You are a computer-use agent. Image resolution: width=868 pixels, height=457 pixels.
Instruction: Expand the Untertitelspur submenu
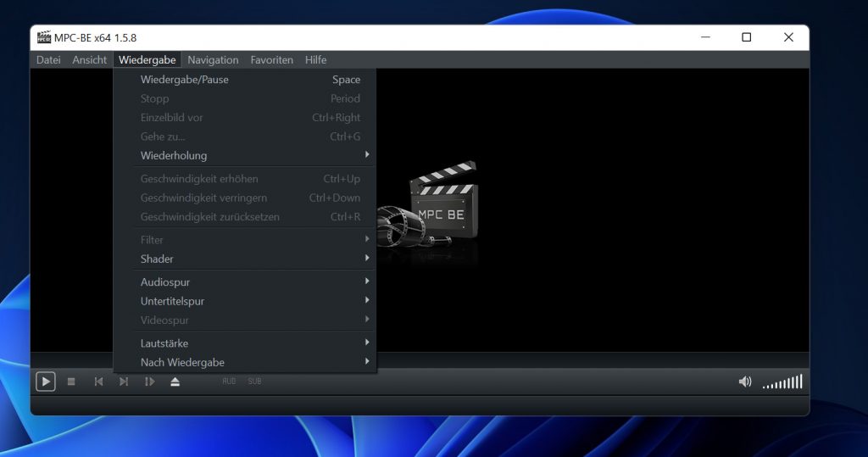[245, 301]
